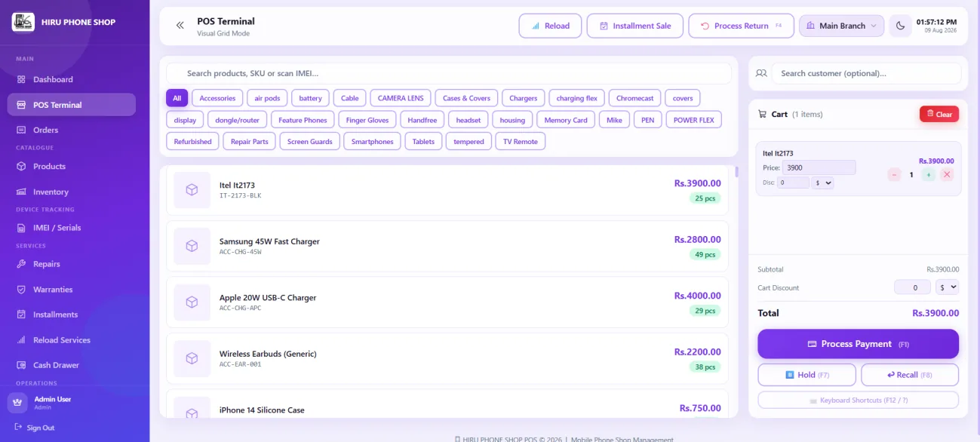Filter by Feature Phones category
Screen dimensions: 980x442
tap(303, 120)
